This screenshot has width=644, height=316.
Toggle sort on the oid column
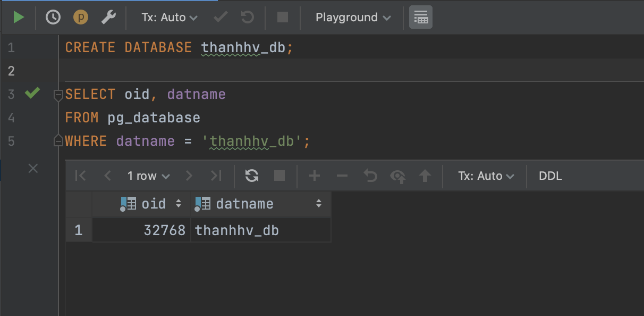click(x=177, y=203)
